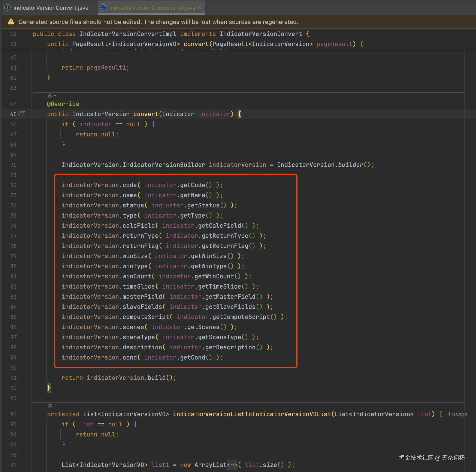Click the highlighted opening brace on line 65

pos(239,114)
